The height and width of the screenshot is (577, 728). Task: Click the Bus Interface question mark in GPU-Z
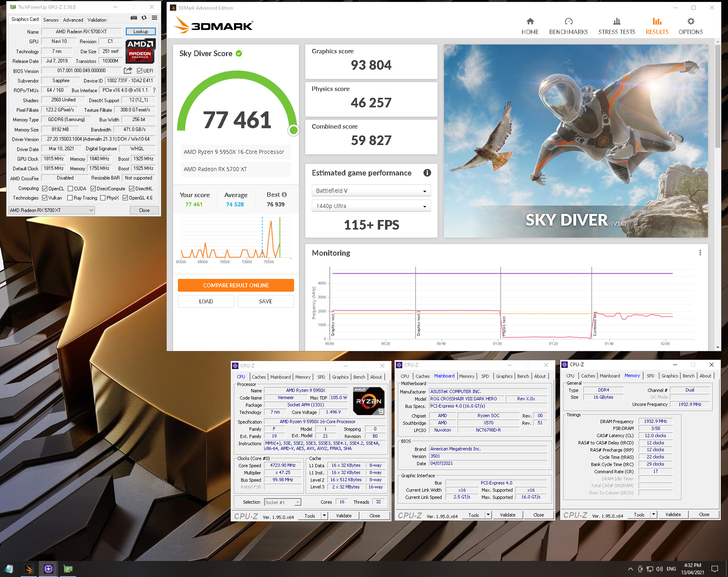coord(154,90)
